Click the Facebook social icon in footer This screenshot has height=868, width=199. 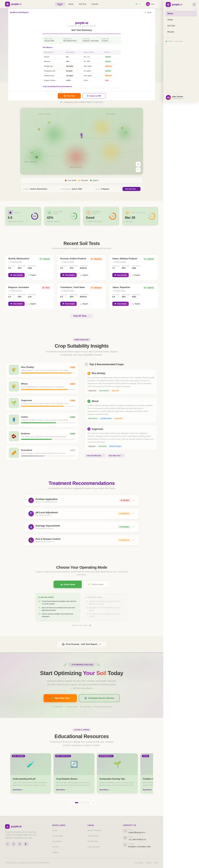pos(7,844)
